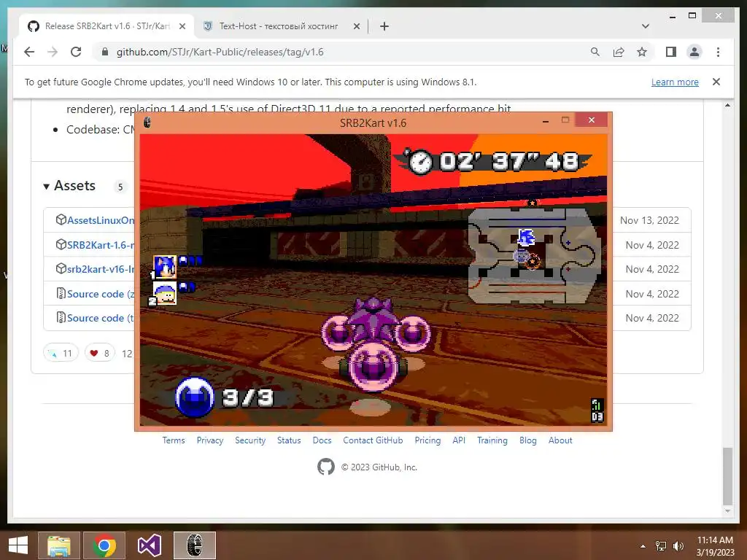Image resolution: width=747 pixels, height=560 pixels.
Task: Close the SRB2Kart v1.6 game window
Action: [x=591, y=120]
